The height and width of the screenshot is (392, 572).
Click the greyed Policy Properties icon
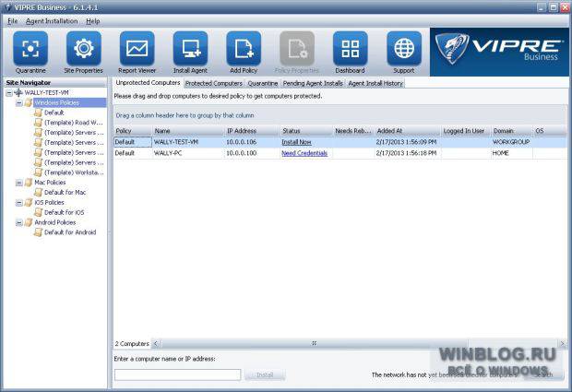click(x=297, y=49)
